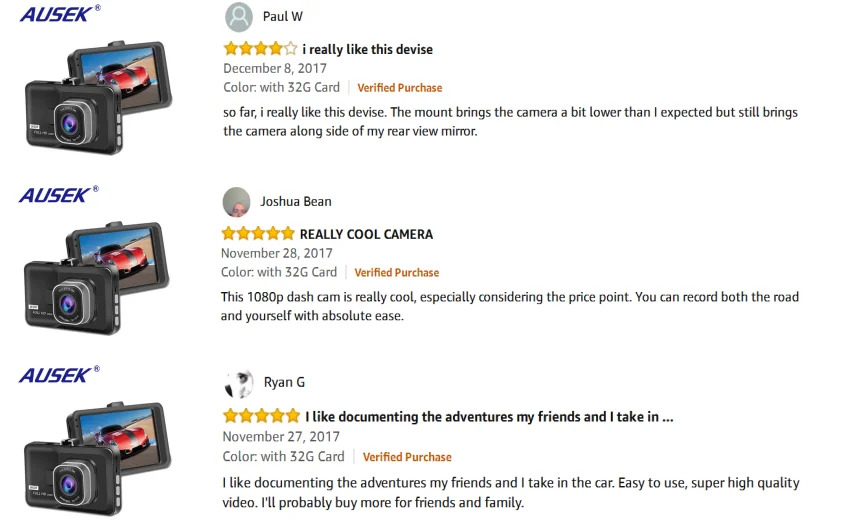
Task: Click "Verified Purchase" on the December 8 review
Action: pos(399,88)
